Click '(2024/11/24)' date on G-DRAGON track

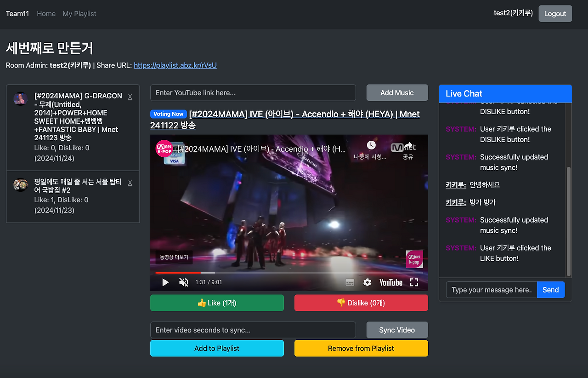(x=54, y=158)
